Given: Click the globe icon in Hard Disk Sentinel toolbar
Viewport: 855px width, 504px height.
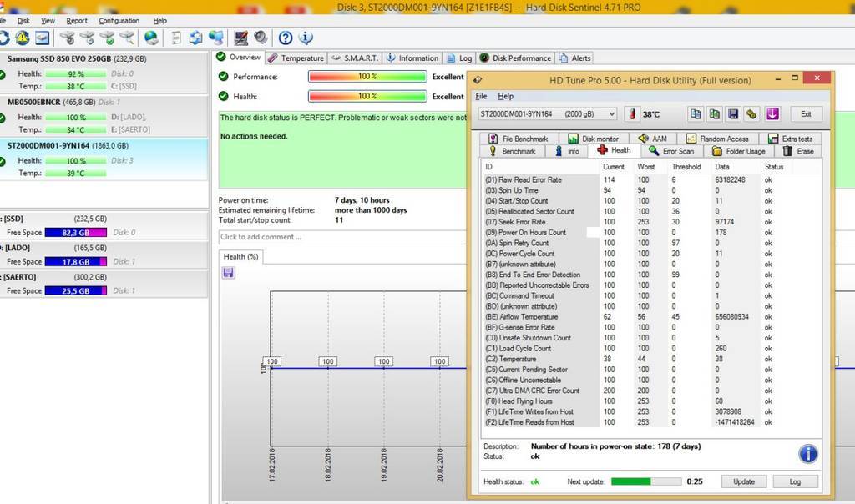Looking at the screenshot, I should [x=151, y=38].
